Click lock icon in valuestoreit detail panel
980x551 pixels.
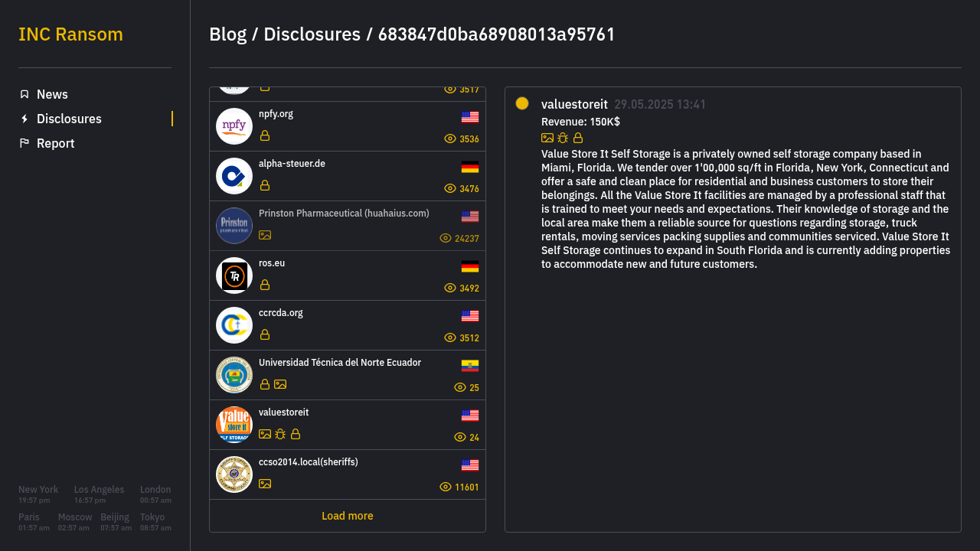(x=578, y=138)
